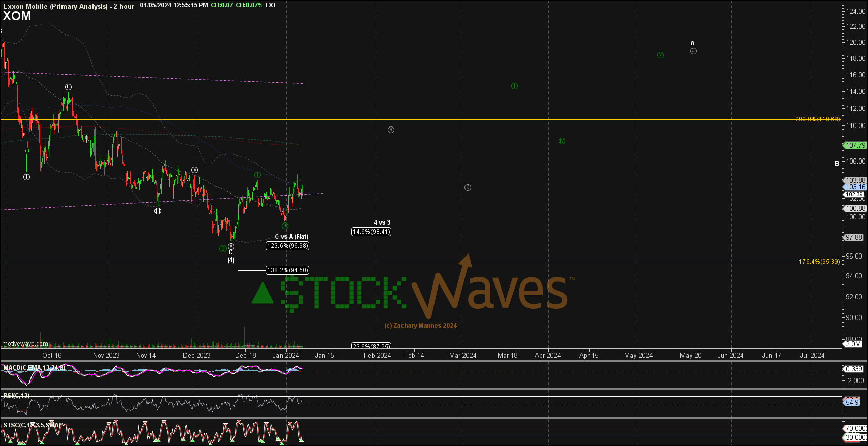This screenshot has height=446, width=868.
Task: Click the 01/05/2024 12:55:15 PM timestamp
Action: coord(174,5)
